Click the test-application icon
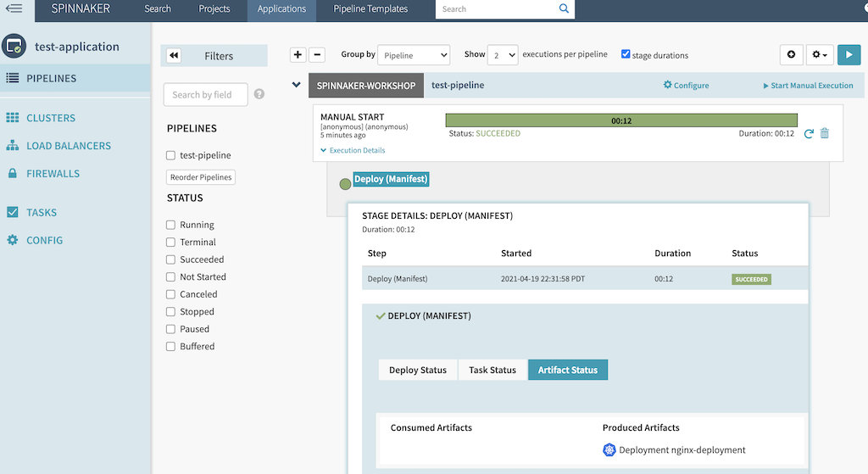Viewport: 868px width, 474px height. coord(14,46)
